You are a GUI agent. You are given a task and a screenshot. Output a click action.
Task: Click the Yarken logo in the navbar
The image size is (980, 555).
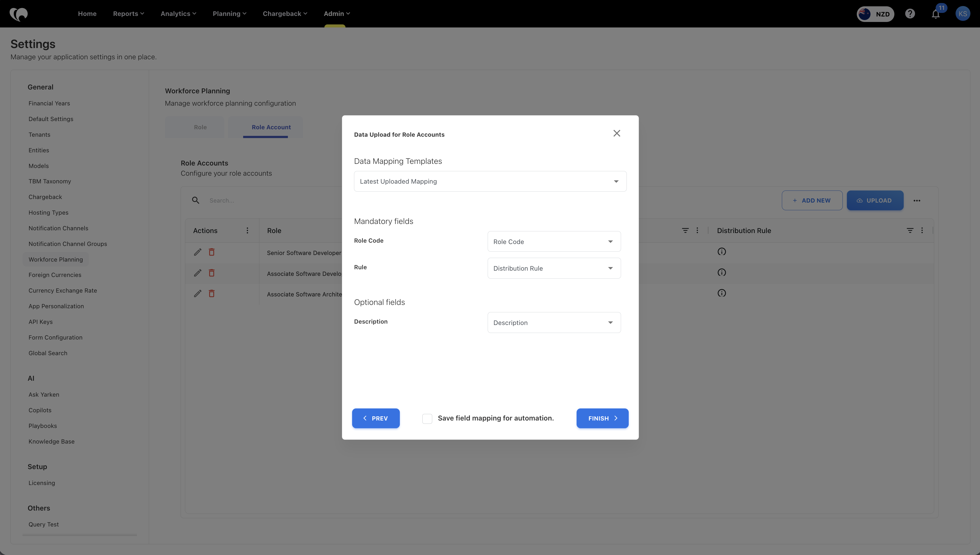(x=19, y=14)
